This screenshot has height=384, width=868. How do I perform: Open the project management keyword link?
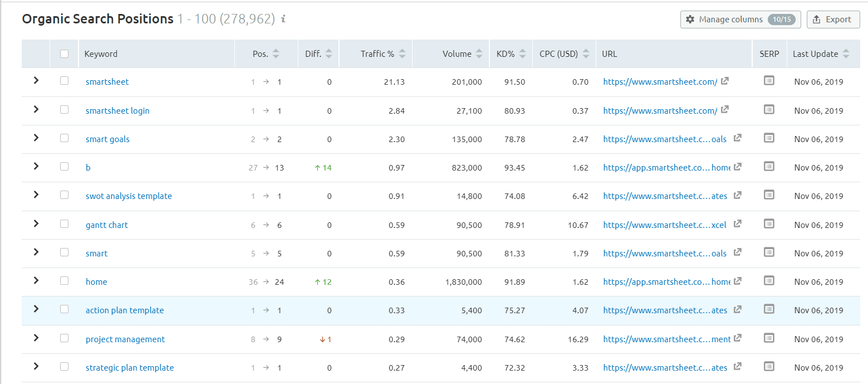125,339
